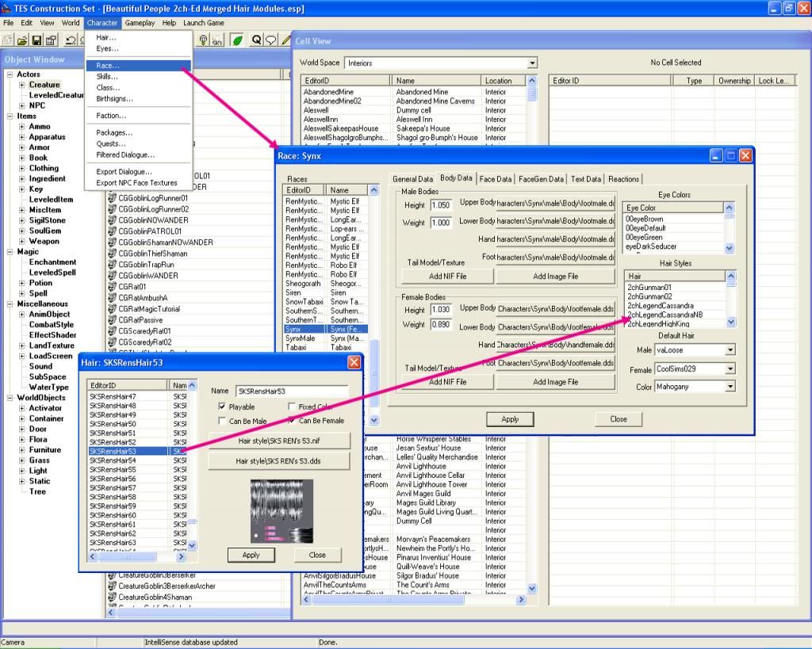Toggle the green leaf toolbar icon
Viewport: 812px width, 649px height.
(237, 40)
